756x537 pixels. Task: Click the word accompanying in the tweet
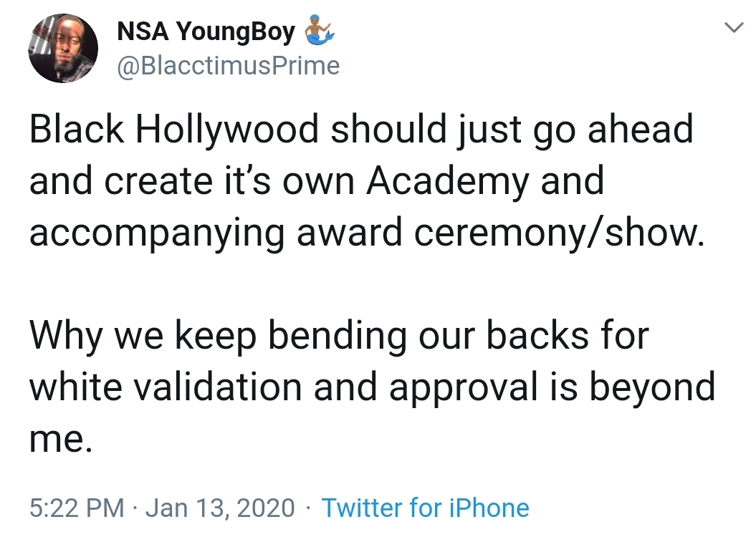(157, 233)
